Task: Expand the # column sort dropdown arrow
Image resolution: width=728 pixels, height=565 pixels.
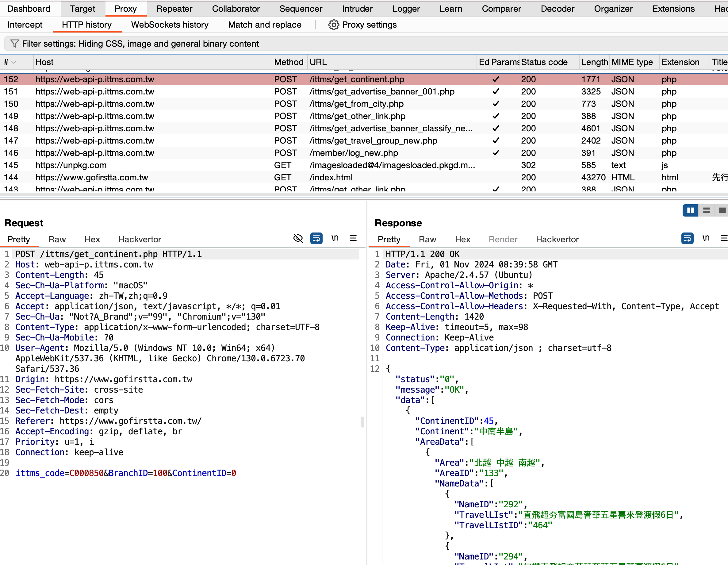Action: (x=14, y=62)
